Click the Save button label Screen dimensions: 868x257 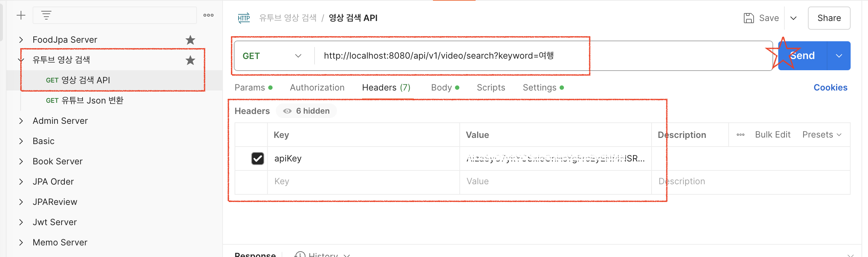click(769, 18)
